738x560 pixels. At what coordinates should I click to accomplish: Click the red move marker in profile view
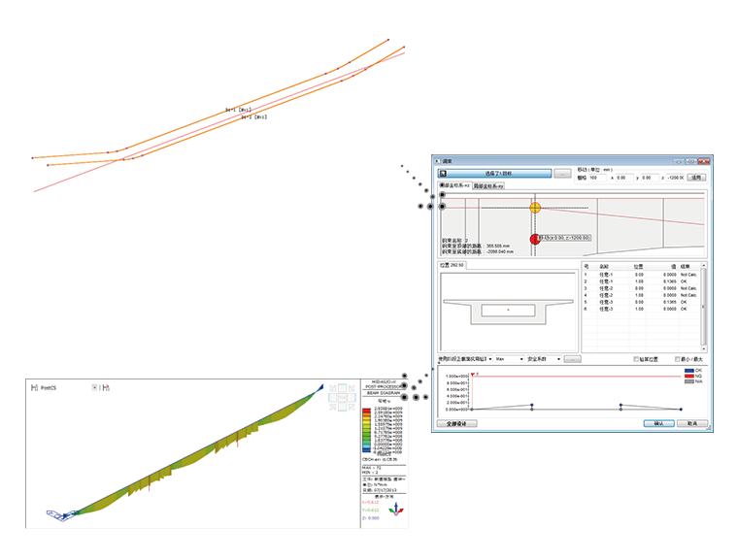535,239
